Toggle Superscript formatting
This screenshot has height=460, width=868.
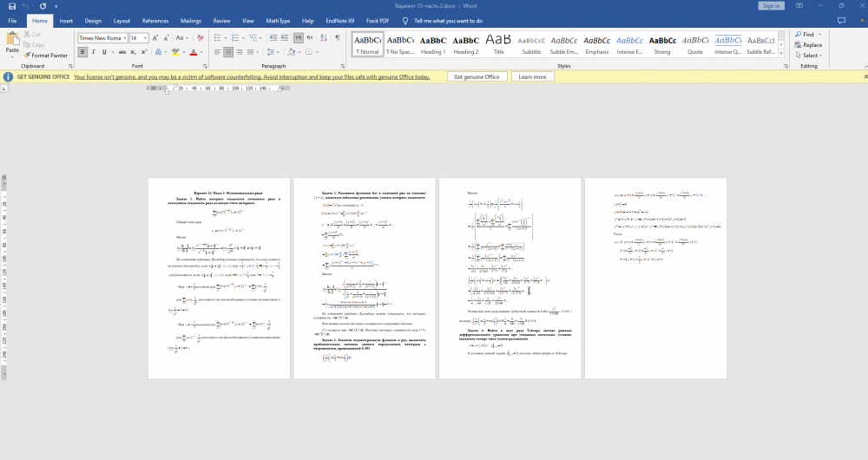[x=144, y=52]
